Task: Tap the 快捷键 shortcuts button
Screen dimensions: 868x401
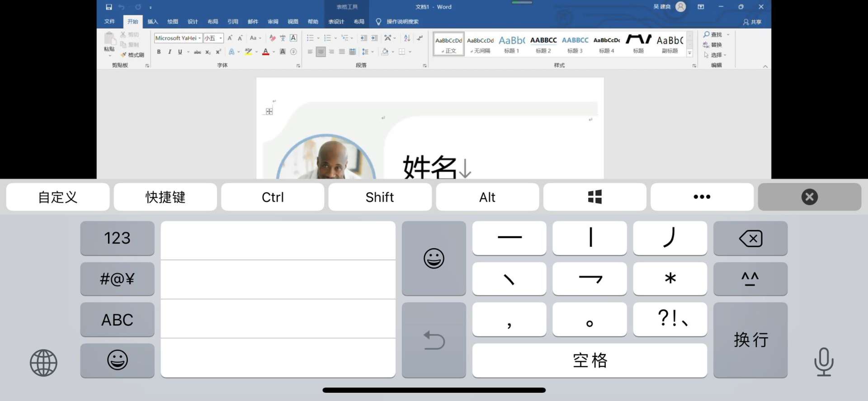Action: pos(165,197)
